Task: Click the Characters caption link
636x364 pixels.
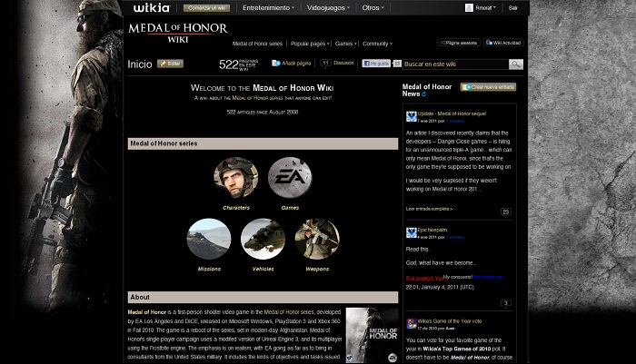Action: pos(236,208)
